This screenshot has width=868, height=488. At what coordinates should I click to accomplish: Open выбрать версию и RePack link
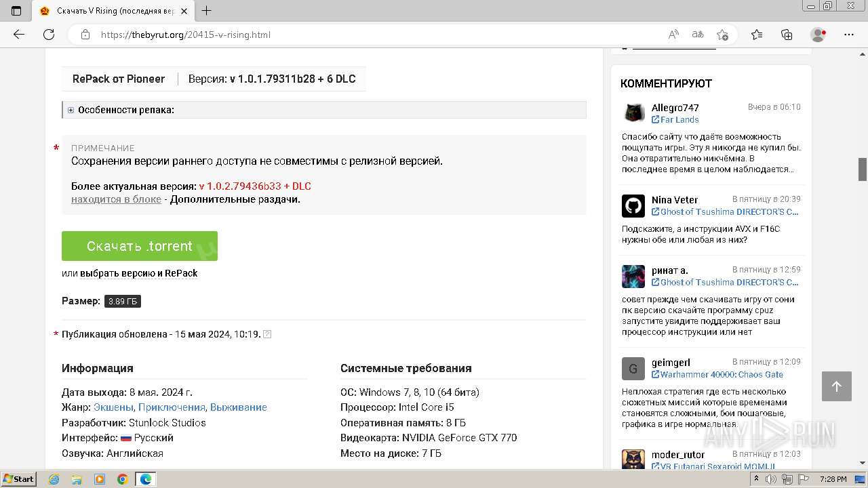[x=139, y=273]
